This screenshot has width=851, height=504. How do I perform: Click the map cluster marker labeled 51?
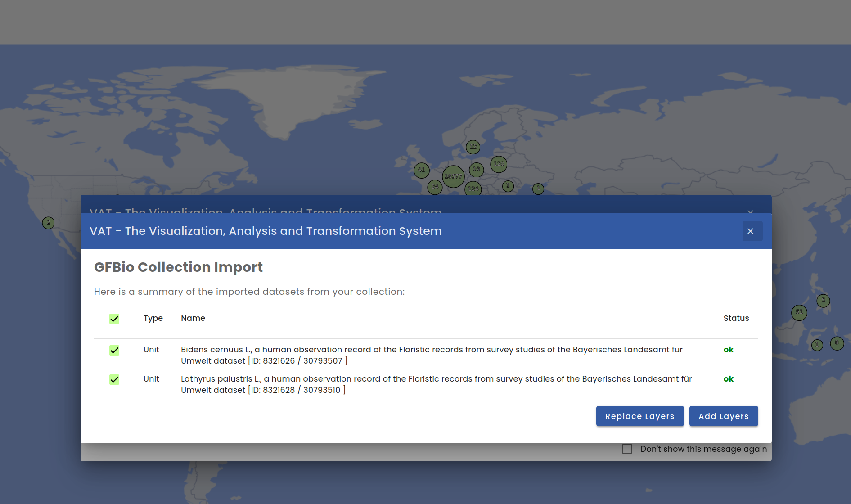(799, 312)
